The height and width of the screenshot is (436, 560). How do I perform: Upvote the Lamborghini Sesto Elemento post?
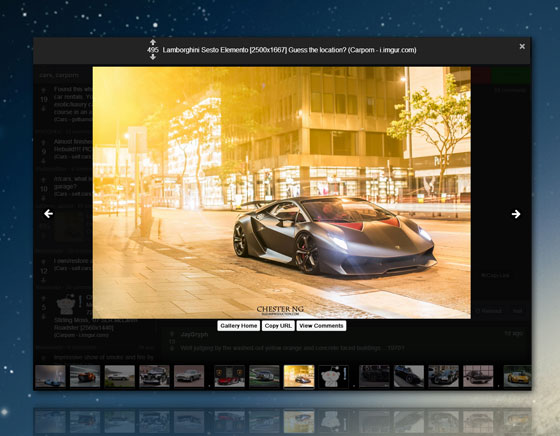[152, 42]
